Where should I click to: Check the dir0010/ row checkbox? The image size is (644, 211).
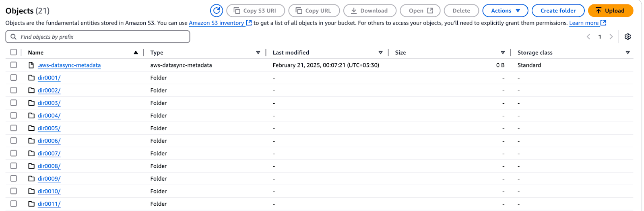[14, 191]
